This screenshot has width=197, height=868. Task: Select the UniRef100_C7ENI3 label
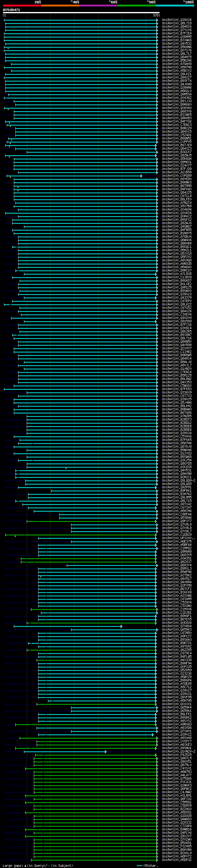pyautogui.click(x=177, y=125)
